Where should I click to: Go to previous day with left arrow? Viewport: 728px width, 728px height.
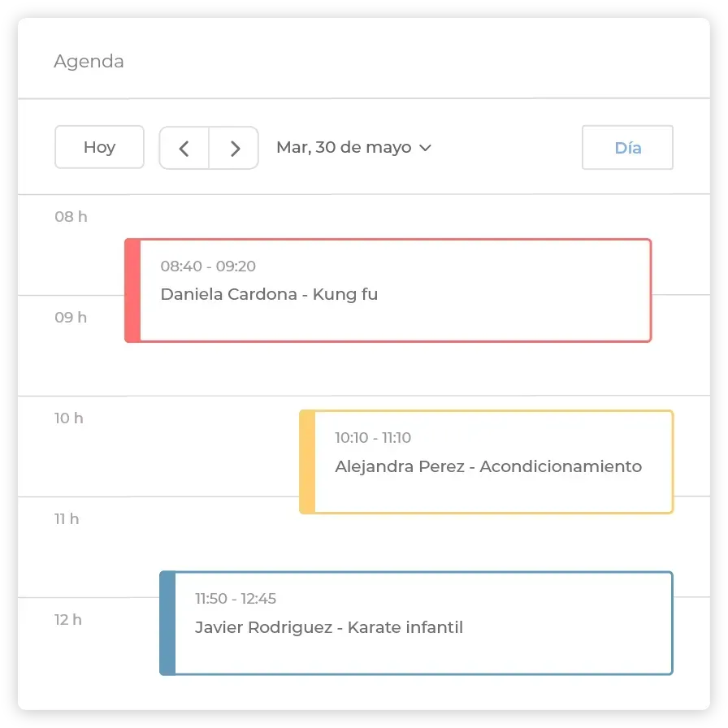coord(184,148)
